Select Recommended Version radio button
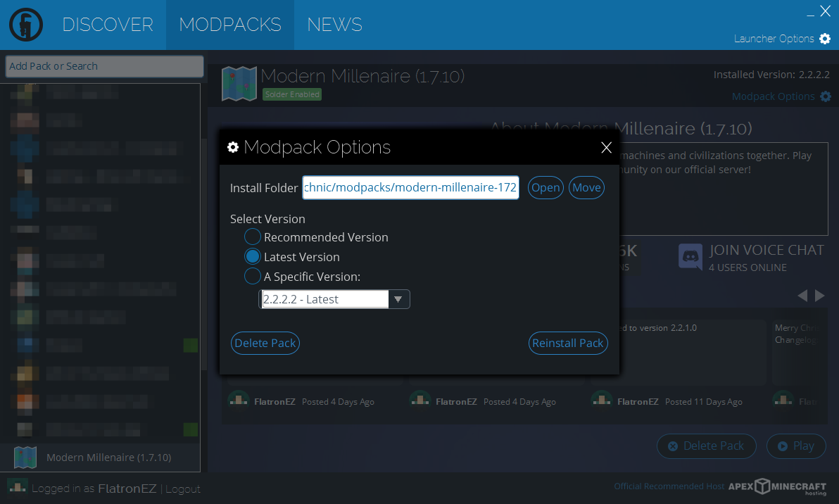The width and height of the screenshot is (839, 504). [253, 237]
